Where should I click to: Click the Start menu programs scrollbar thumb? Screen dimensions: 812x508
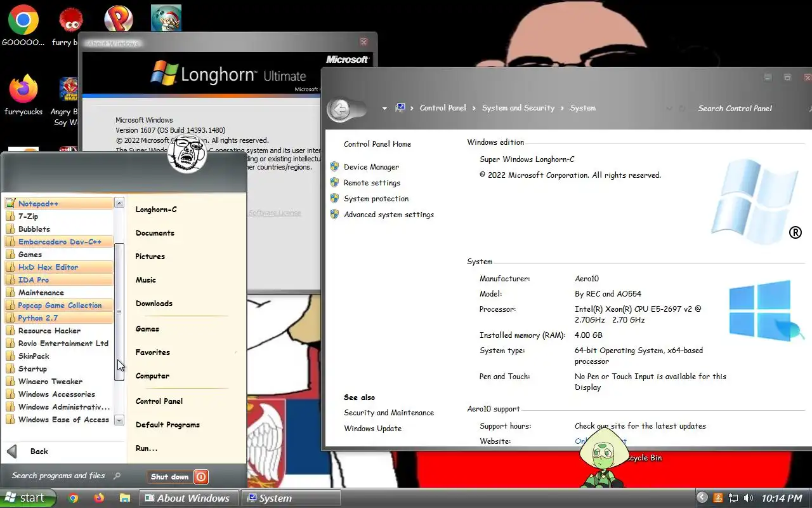(119, 312)
